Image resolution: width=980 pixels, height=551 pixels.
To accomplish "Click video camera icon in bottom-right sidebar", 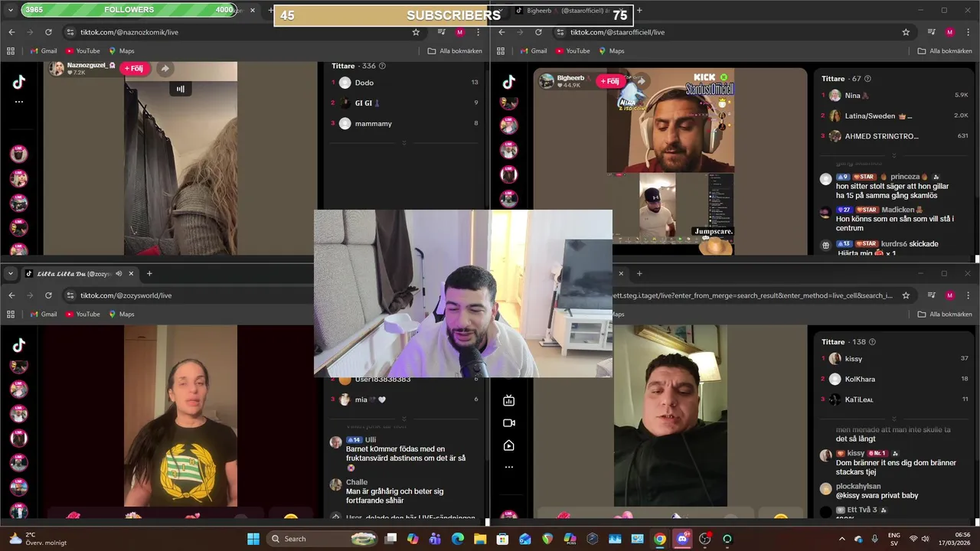I will (x=509, y=422).
